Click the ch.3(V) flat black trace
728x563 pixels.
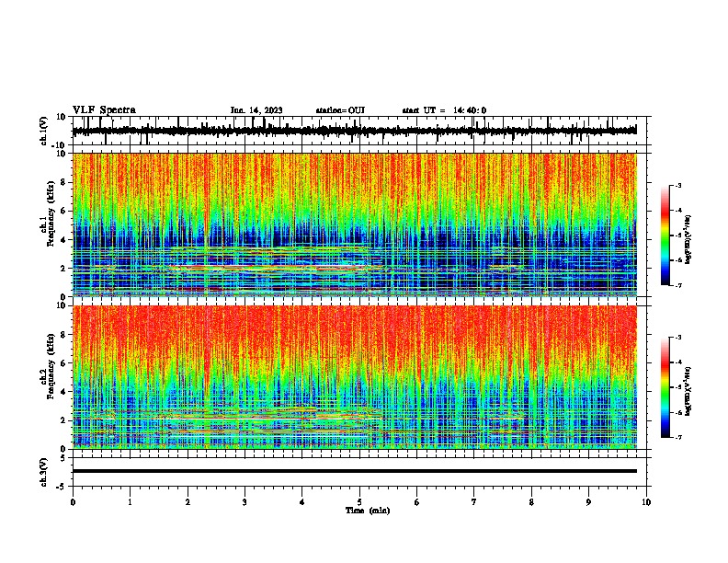(x=354, y=471)
